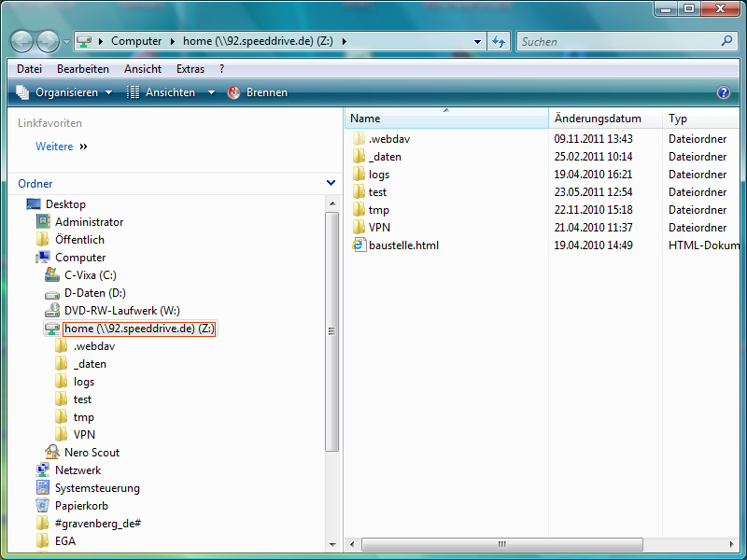The height and width of the screenshot is (560, 747).
Task: Open the Bearbeiten menu
Action: 82,69
